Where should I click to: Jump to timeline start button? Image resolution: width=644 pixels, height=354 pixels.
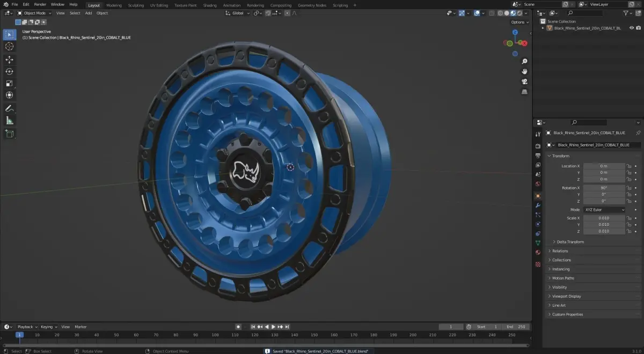(x=253, y=327)
